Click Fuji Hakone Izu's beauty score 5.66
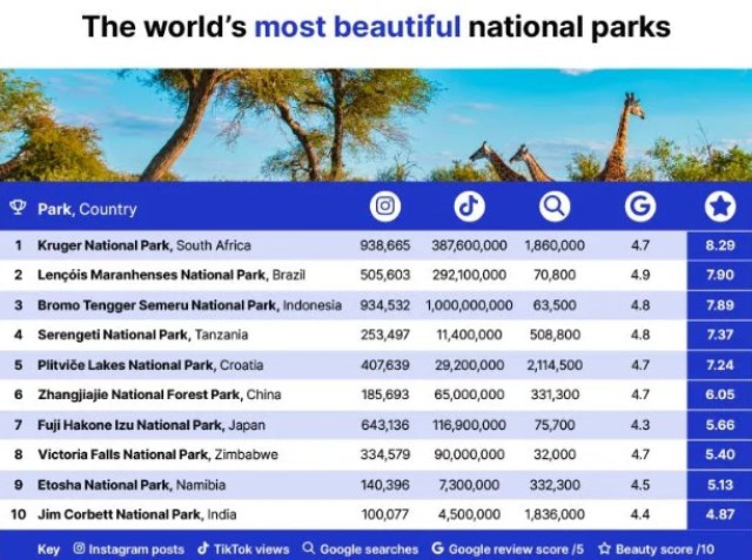Viewport: 752px width, 560px height. pyautogui.click(x=720, y=425)
